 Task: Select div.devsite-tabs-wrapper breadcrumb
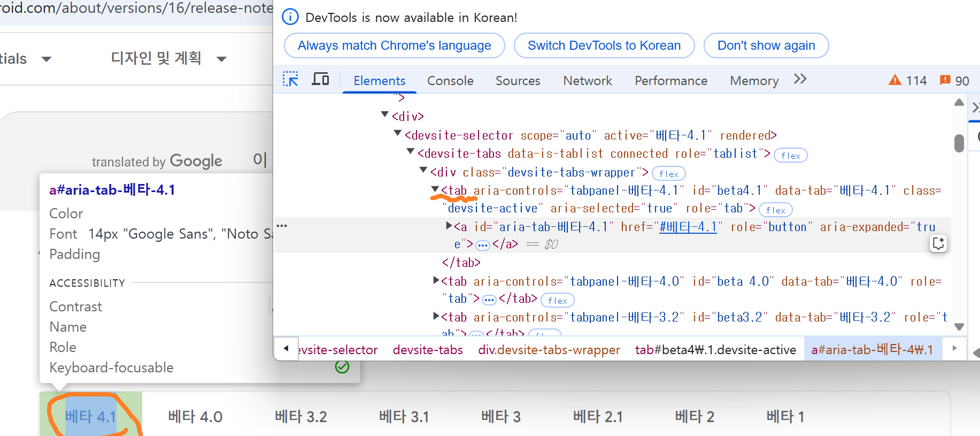[x=549, y=350]
